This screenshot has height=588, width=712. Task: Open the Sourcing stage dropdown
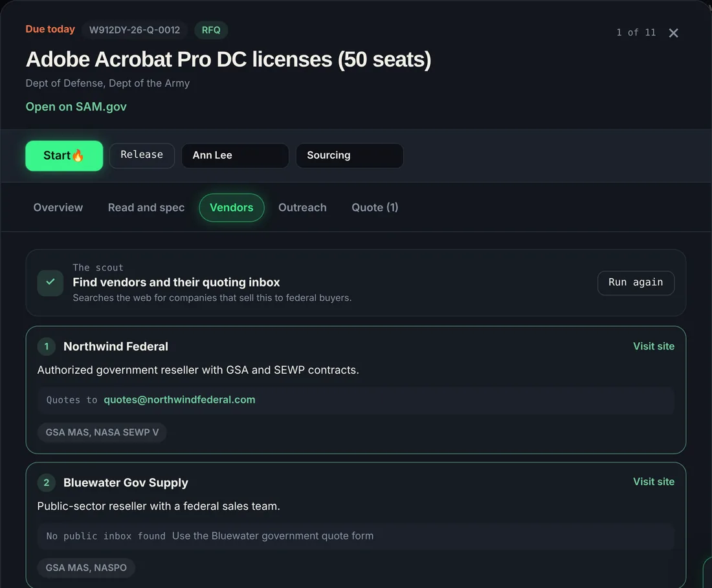click(x=350, y=156)
